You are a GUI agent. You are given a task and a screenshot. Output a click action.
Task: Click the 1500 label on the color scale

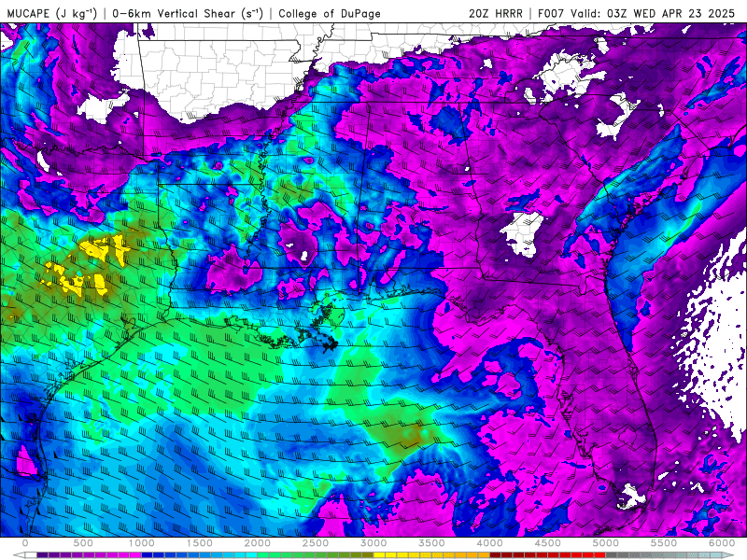tap(200, 543)
